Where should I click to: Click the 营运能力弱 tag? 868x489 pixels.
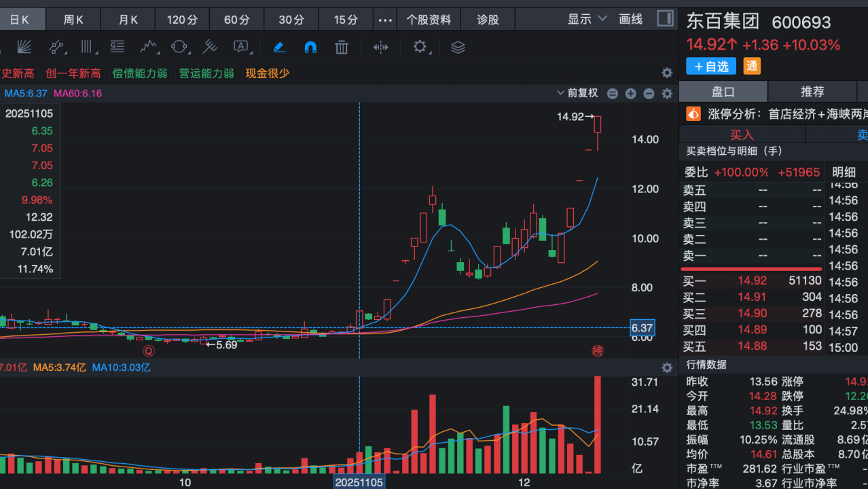pos(206,73)
